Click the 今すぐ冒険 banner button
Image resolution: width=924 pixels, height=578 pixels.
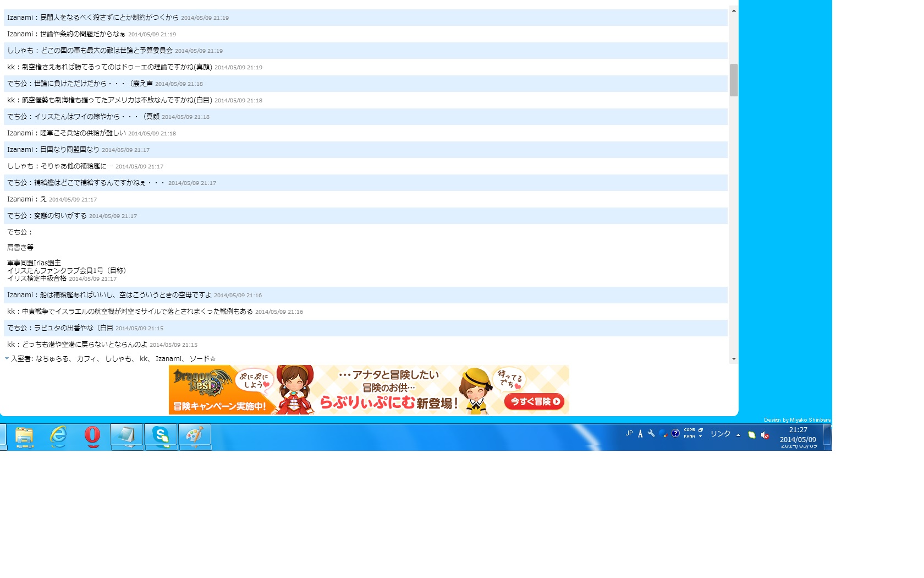tap(535, 402)
